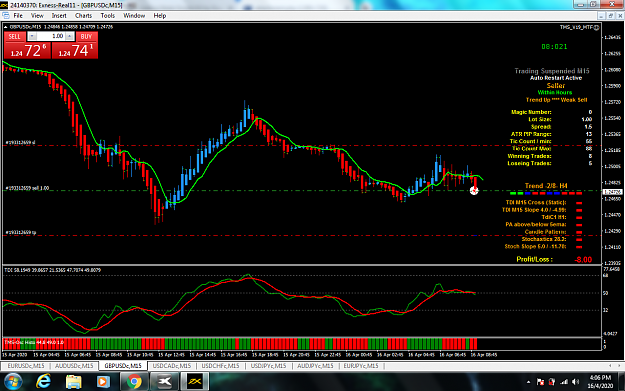Click the network signal tray icon
This screenshot has width=625, height=391.
point(564,382)
